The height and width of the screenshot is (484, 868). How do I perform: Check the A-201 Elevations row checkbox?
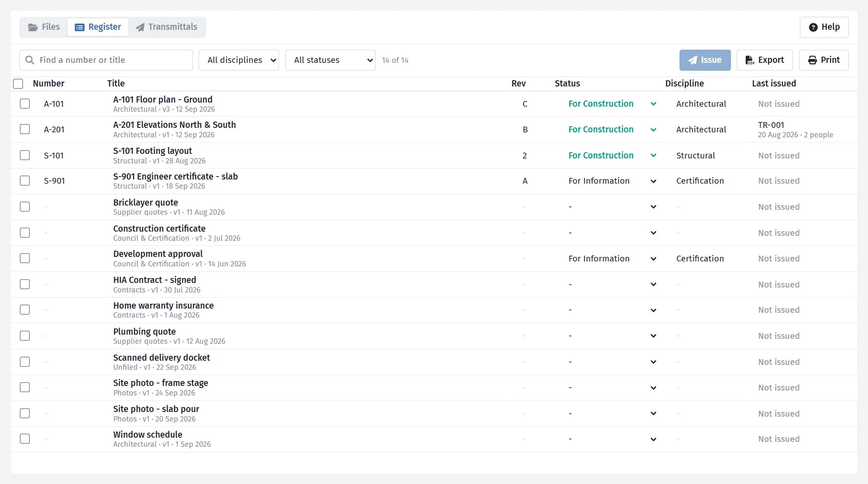pos(25,129)
